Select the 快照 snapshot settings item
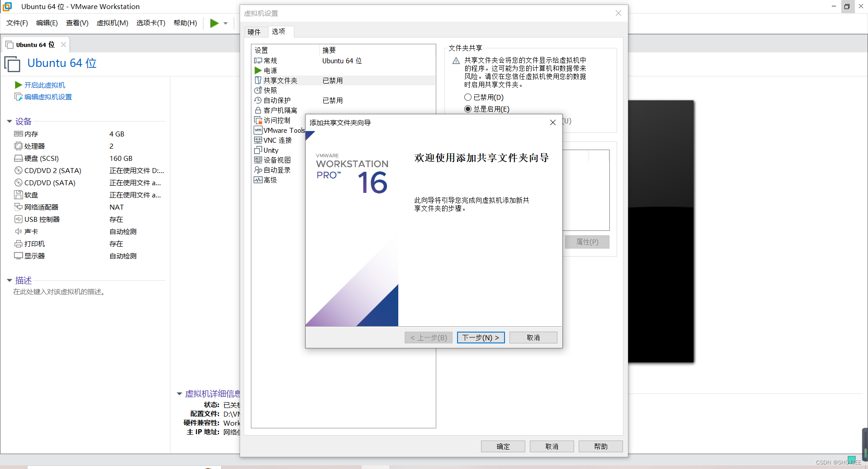868x469 pixels. (269, 90)
